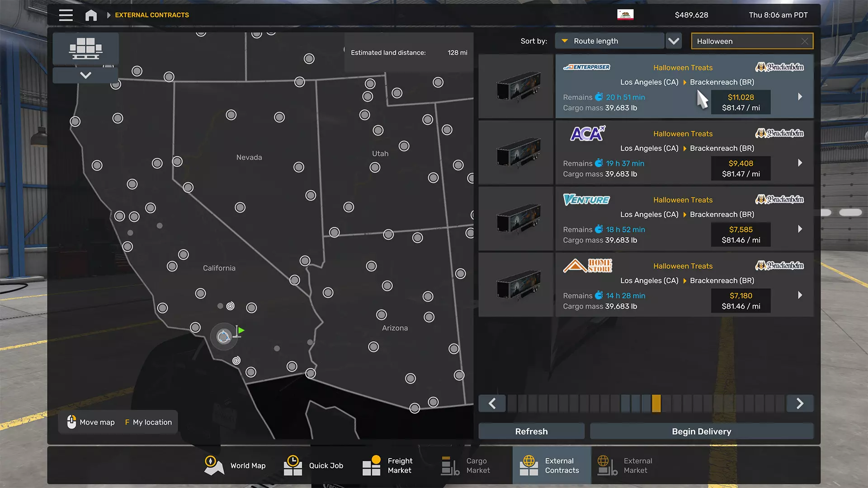Click the California state flag icon

coord(625,14)
